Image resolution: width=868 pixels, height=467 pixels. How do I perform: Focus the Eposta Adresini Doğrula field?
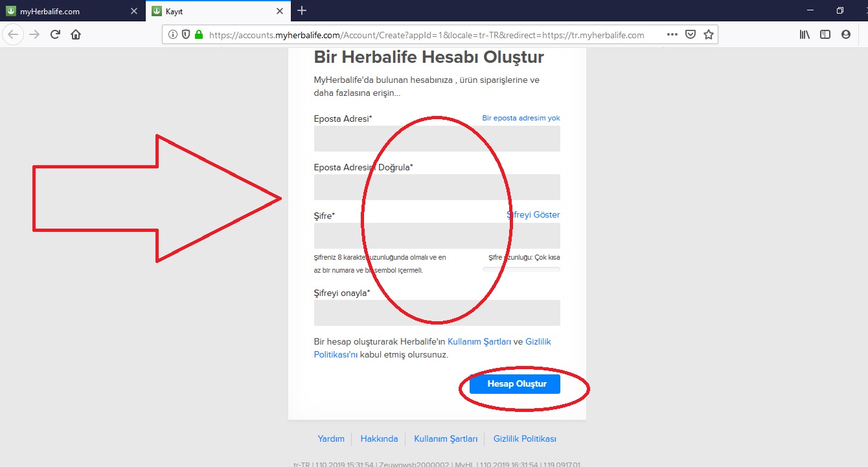coord(437,187)
